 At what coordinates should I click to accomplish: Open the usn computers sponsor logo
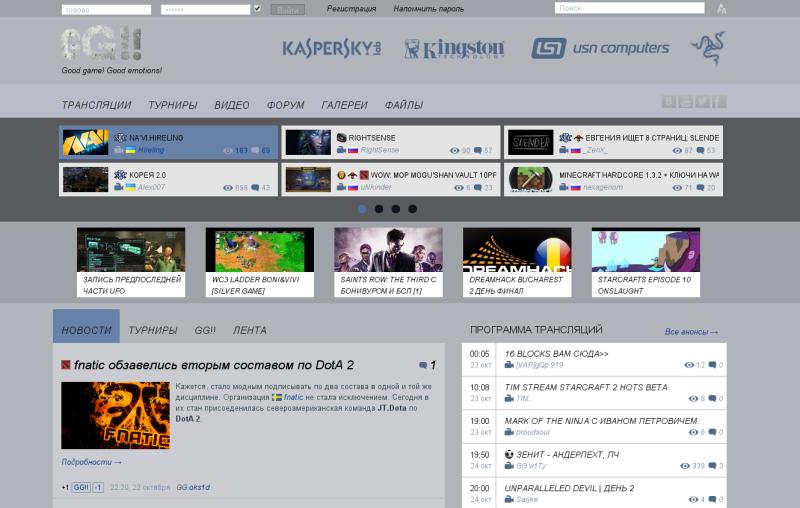point(600,48)
